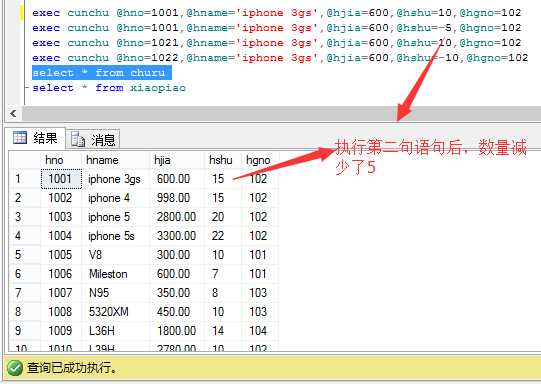Click price cell 3300.00
The width and height of the screenshot is (541, 384).
(x=176, y=236)
